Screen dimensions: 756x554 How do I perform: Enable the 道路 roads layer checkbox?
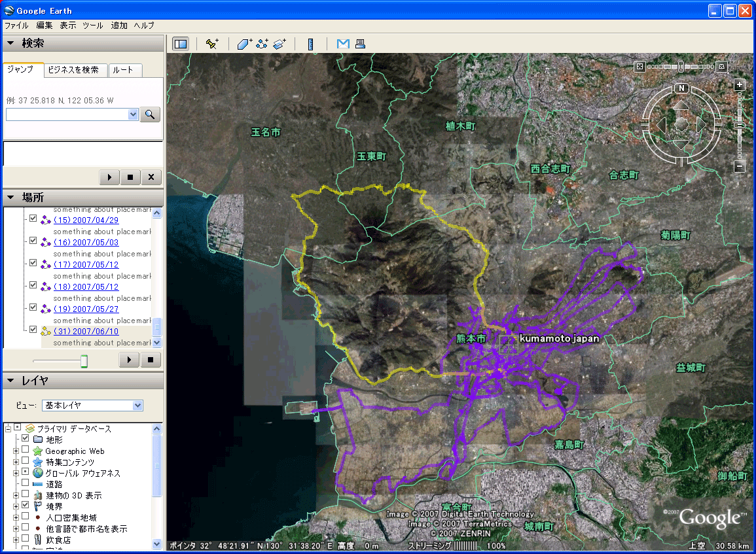point(25,482)
